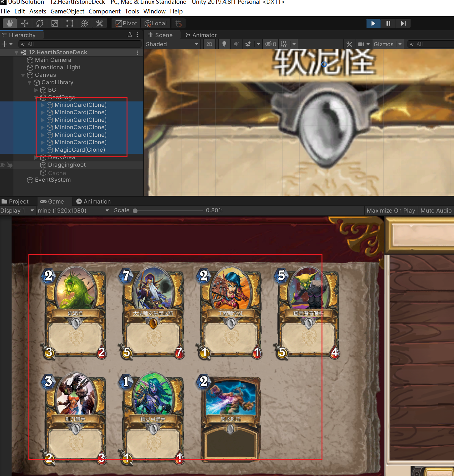
Task: Open scene component tools icon
Action: (x=349, y=44)
